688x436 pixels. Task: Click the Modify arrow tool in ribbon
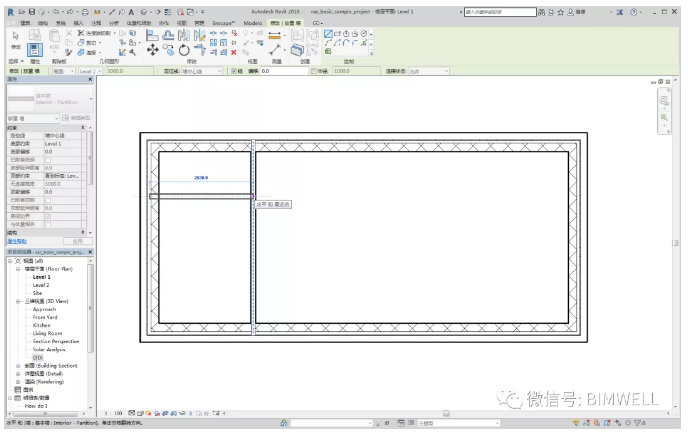[x=15, y=38]
